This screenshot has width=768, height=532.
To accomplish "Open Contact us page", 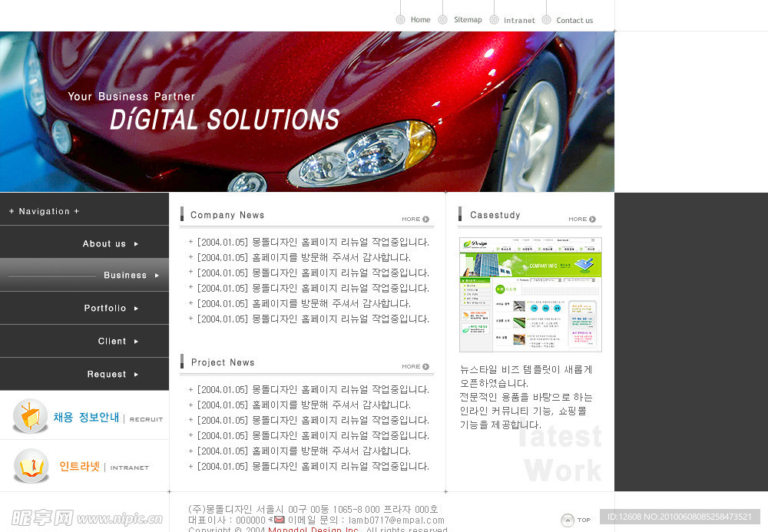I will coord(574,21).
